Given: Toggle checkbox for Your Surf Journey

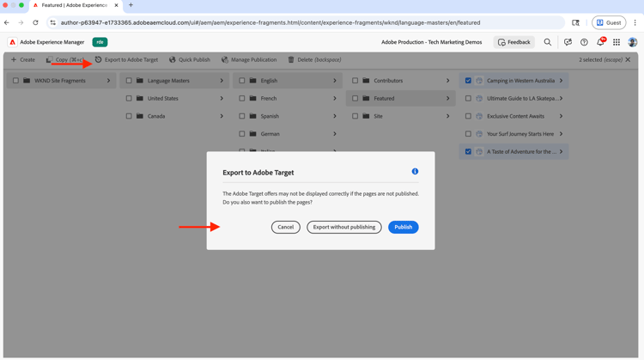Looking at the screenshot, I should click(x=468, y=133).
